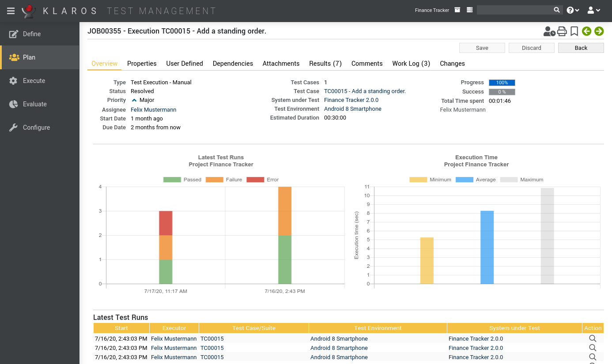Open the user-clock work log icon
Image resolution: width=612 pixels, height=364 pixels.
549,31
